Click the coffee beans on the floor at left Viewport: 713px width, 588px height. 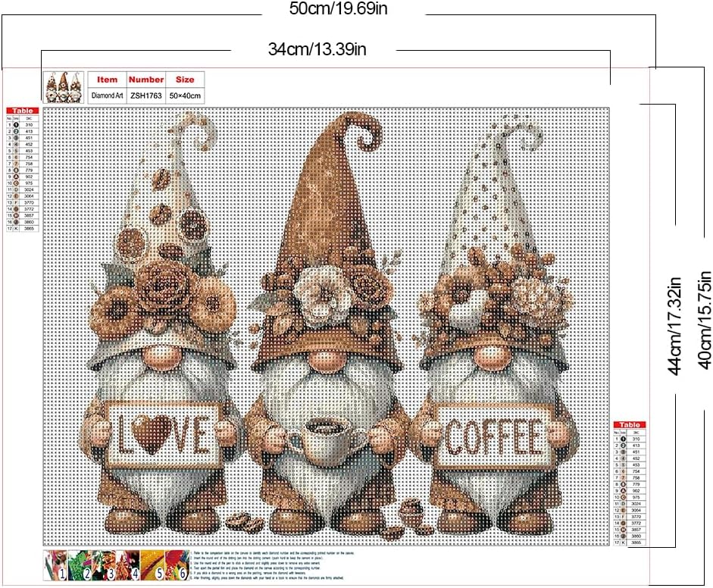[x=244, y=522]
